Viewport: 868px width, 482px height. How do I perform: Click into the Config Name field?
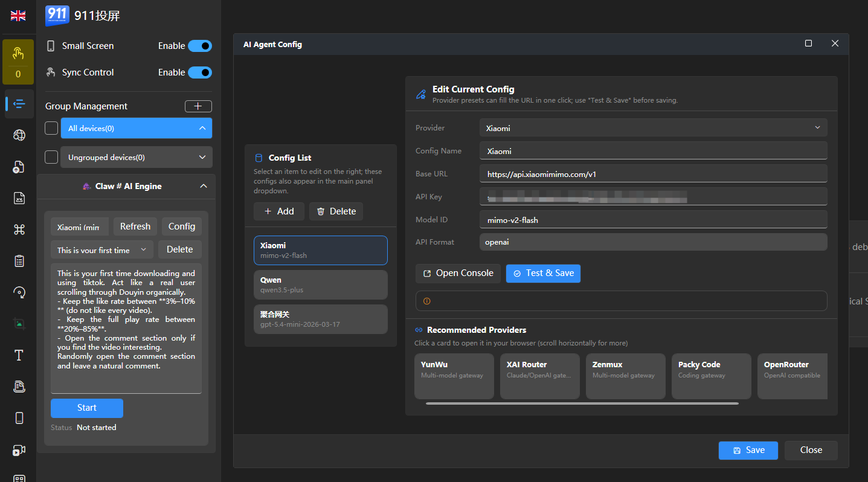tap(654, 150)
